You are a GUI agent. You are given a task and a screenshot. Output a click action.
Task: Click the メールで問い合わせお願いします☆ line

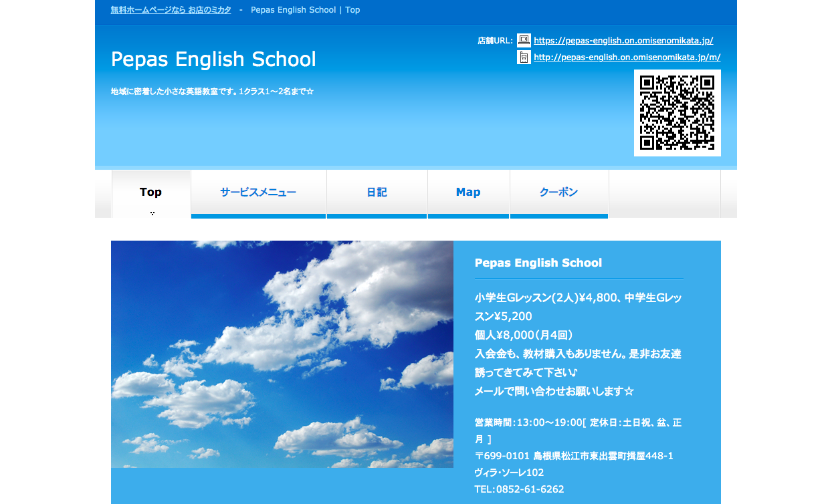click(x=554, y=391)
